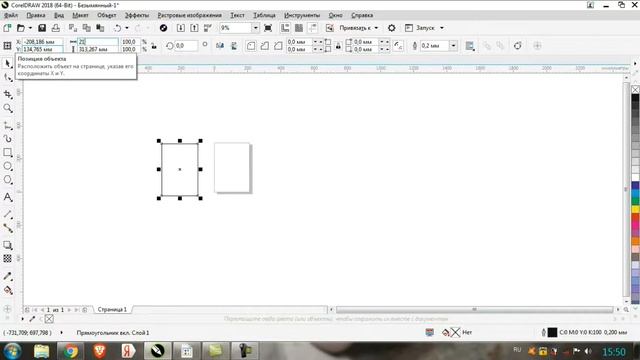This screenshot has width=640, height=360.
Task: Select the Text tool
Action: pos(8,197)
